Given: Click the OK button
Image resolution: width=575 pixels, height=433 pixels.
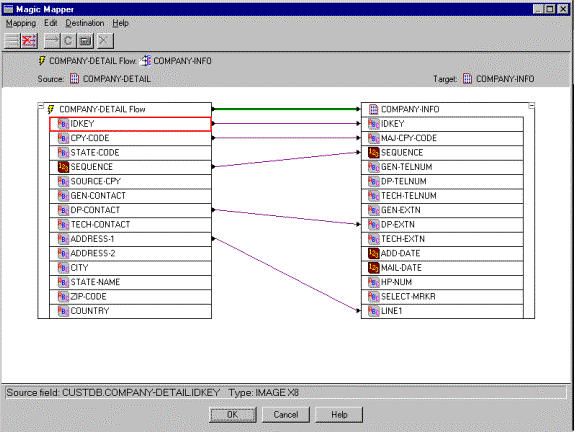Looking at the screenshot, I should [232, 415].
